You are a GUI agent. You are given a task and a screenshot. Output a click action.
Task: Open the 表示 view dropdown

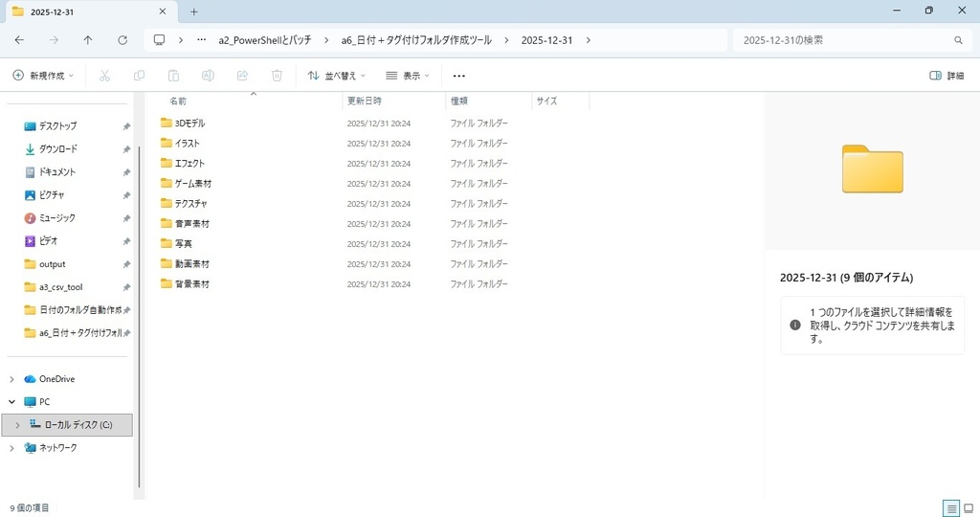coord(408,76)
